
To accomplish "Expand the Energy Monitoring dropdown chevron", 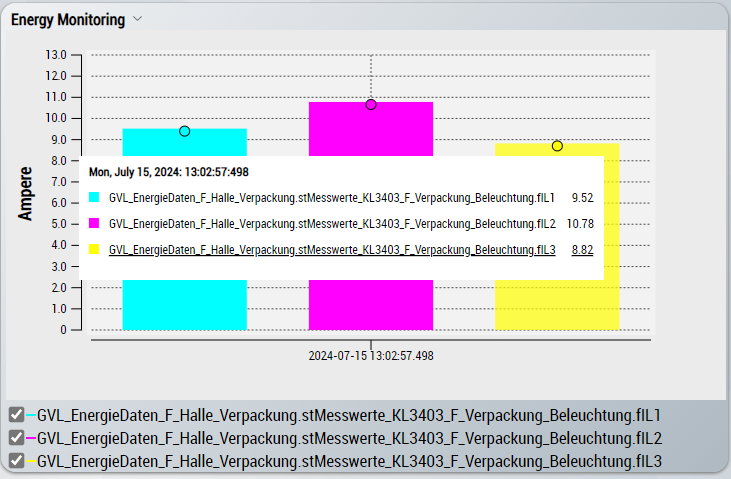I will [138, 19].
